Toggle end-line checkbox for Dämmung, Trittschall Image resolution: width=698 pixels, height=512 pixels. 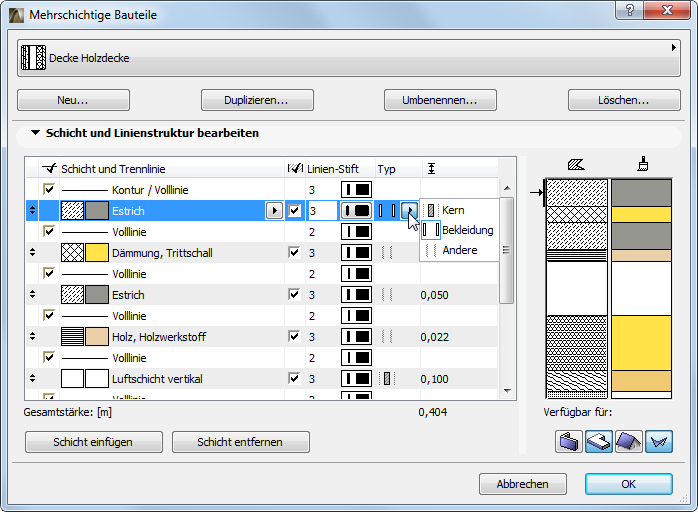pyautogui.click(x=294, y=252)
